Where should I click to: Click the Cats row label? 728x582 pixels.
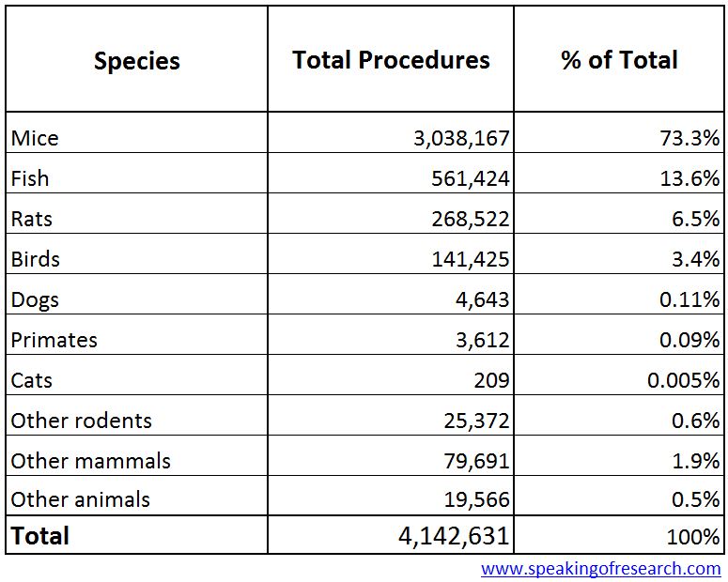32,380
